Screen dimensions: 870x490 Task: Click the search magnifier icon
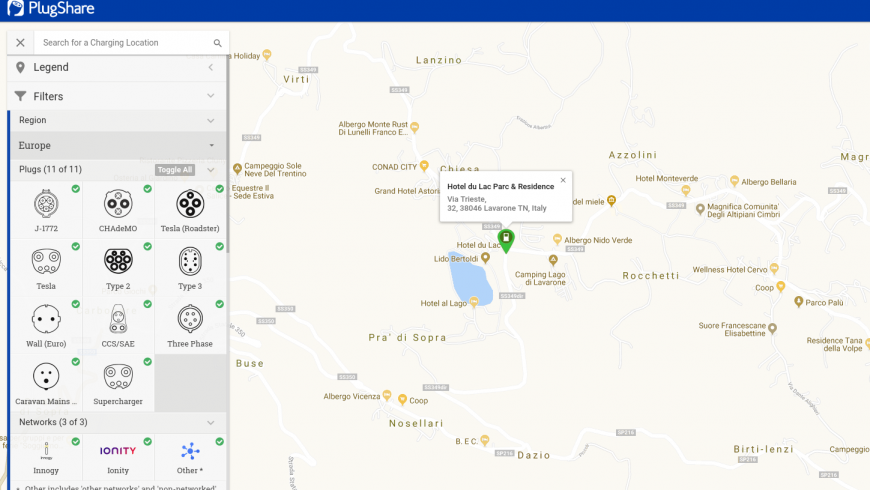click(217, 43)
